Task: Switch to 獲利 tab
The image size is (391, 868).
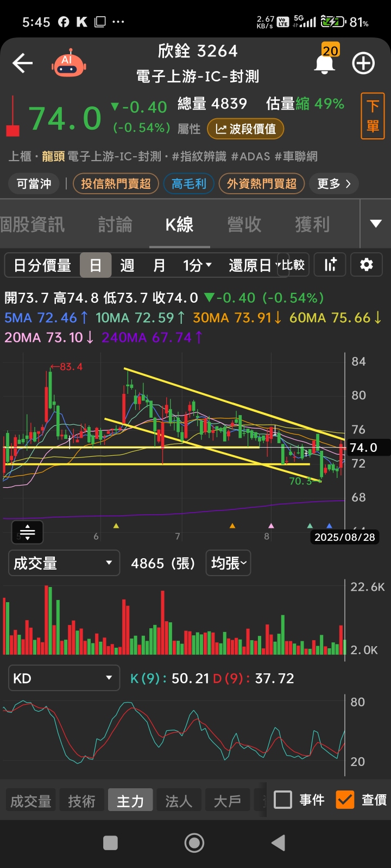Action: (312, 224)
